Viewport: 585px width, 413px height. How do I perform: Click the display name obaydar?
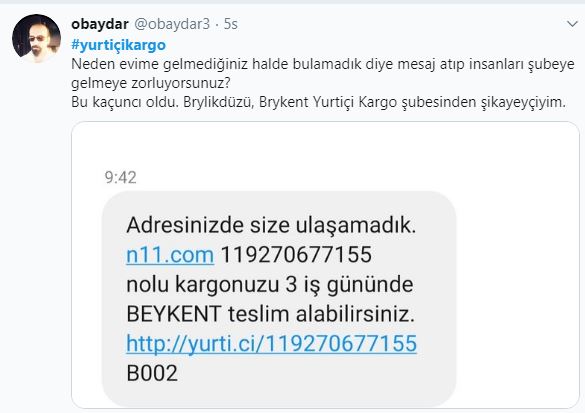tap(100, 24)
